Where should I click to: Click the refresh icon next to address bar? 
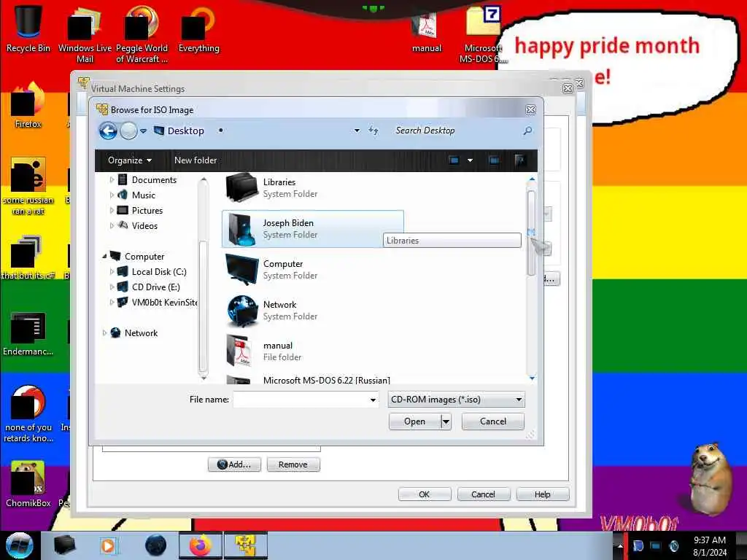click(373, 131)
